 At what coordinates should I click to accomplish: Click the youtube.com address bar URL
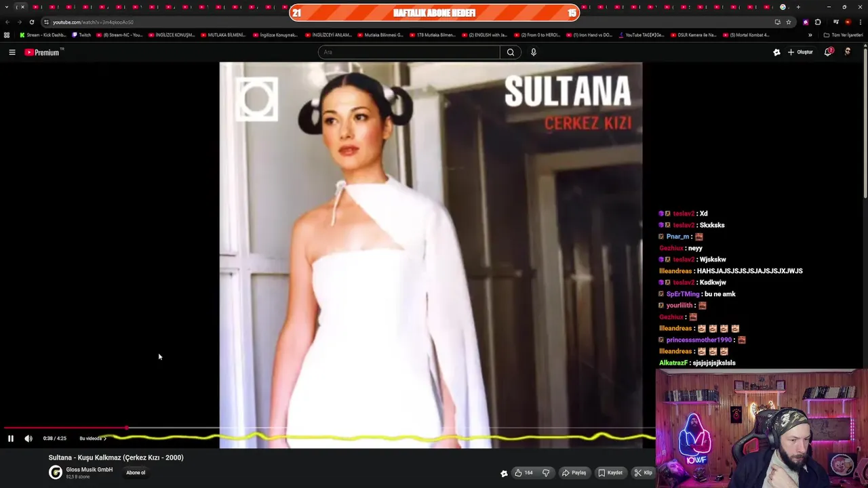93,22
